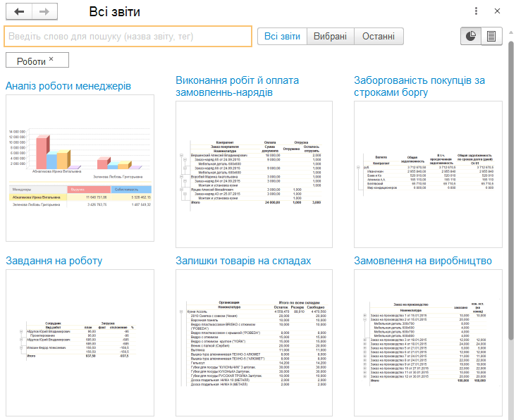Switch to the pie-chart thumbnail view
This screenshot has width=516, height=420.
coord(471,36)
